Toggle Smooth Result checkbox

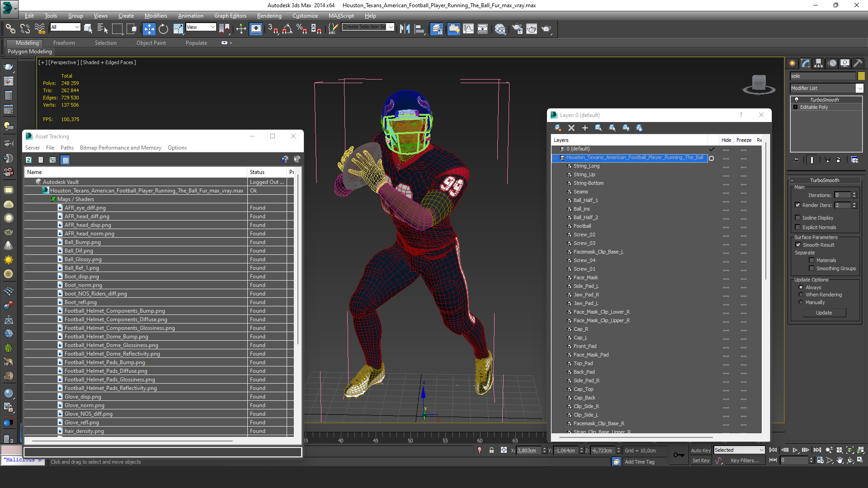tap(798, 245)
